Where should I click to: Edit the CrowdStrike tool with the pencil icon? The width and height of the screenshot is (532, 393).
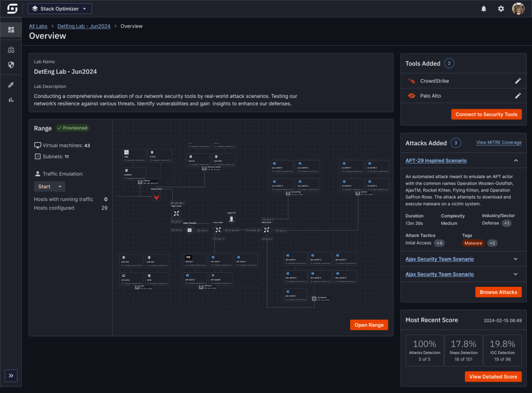[x=517, y=81]
